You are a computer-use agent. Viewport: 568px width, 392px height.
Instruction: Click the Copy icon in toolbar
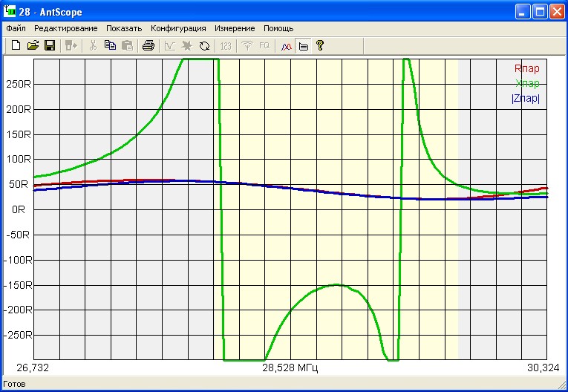click(110, 46)
